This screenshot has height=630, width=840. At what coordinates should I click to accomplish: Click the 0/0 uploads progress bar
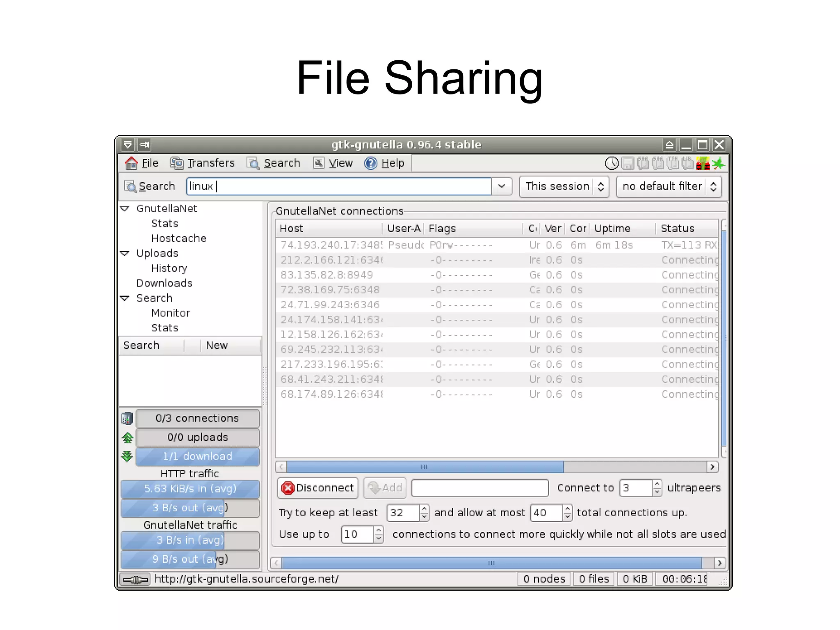[198, 438]
